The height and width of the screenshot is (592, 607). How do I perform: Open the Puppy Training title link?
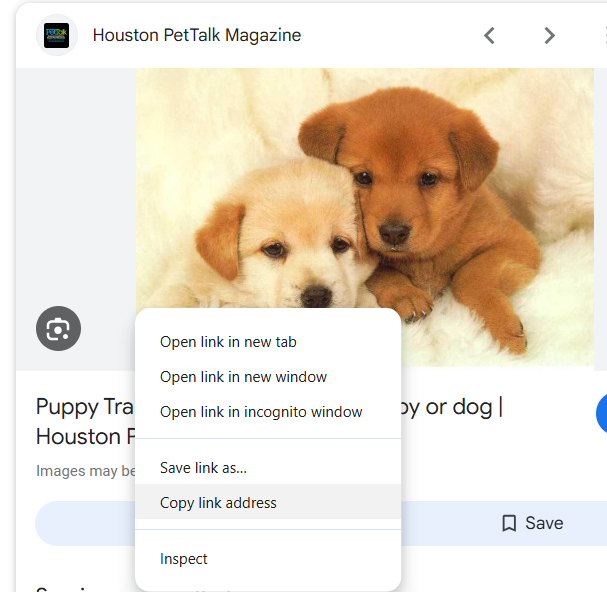pyautogui.click(x=82, y=408)
